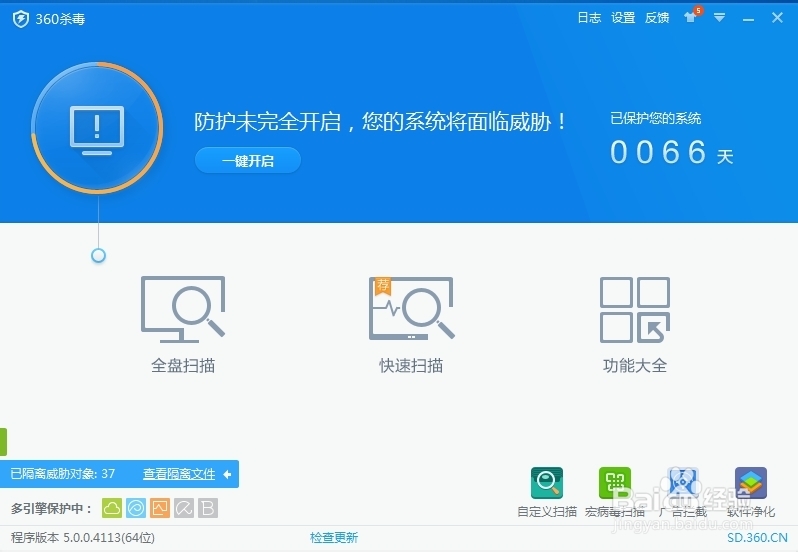
Task: Click the 已保护您的系统 label
Action: point(656,119)
